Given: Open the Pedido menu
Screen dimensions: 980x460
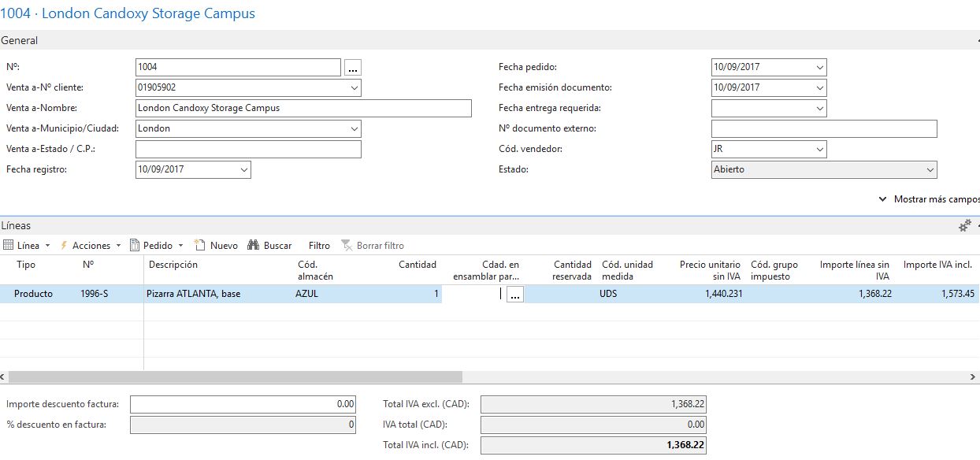Looking at the screenshot, I should 154,245.
